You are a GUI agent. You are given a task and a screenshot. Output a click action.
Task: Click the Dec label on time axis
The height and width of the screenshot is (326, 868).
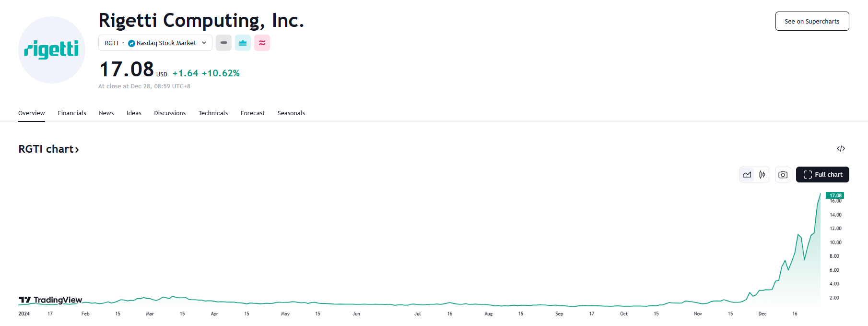pos(762,314)
